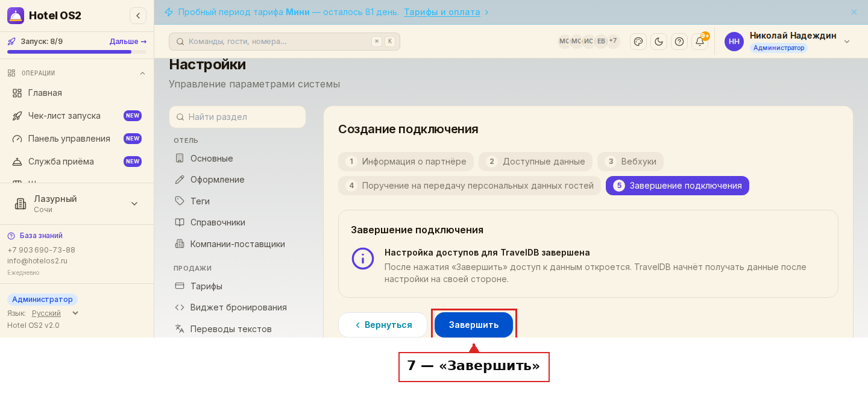Viewport: 868px width, 396px height.
Task: Click the gauge icon beside Панель управления
Action: [x=17, y=139]
